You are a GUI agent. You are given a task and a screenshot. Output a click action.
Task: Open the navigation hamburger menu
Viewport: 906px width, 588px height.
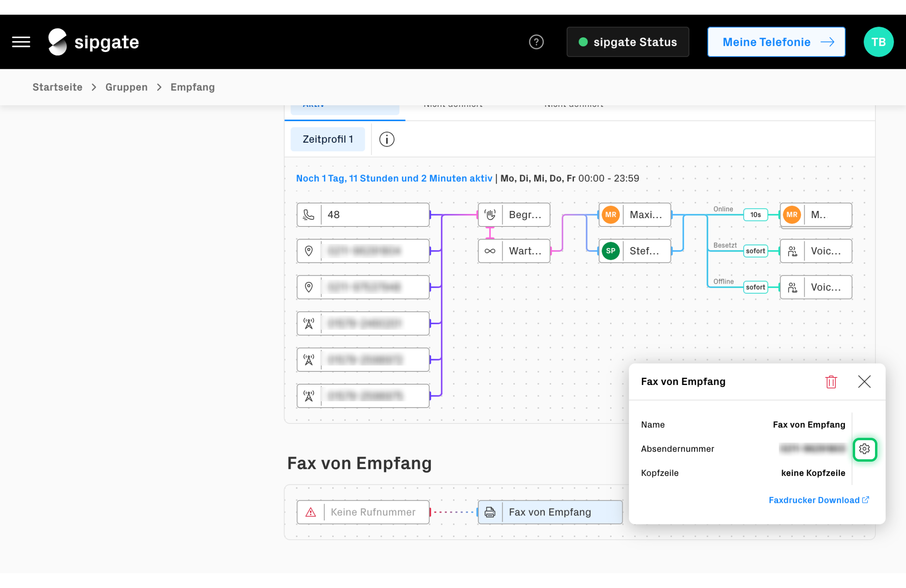21,42
